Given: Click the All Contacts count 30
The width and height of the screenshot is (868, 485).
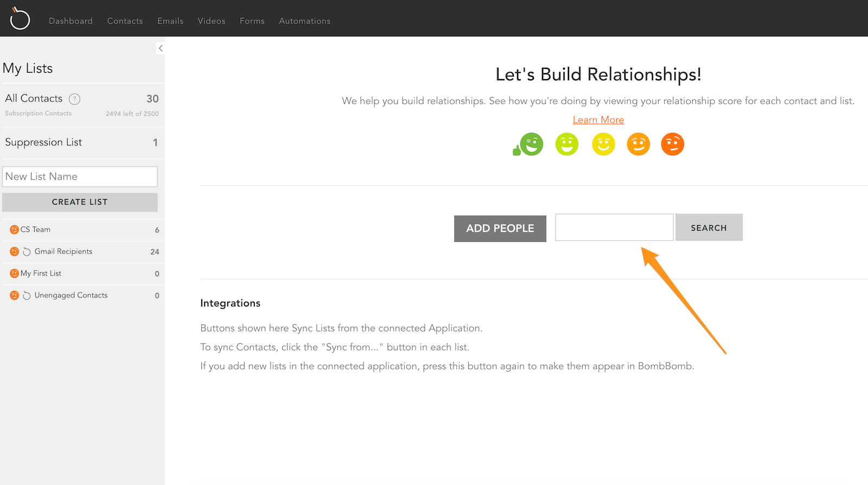Looking at the screenshot, I should (x=152, y=99).
